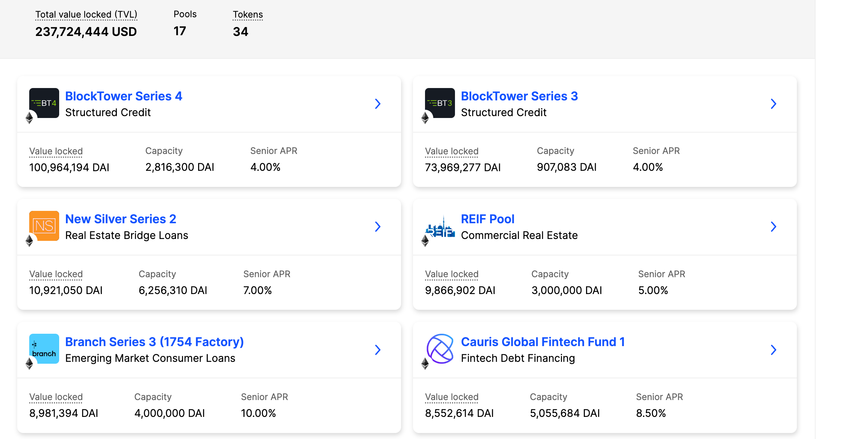Click the 10.00% Senior APR value

click(258, 413)
